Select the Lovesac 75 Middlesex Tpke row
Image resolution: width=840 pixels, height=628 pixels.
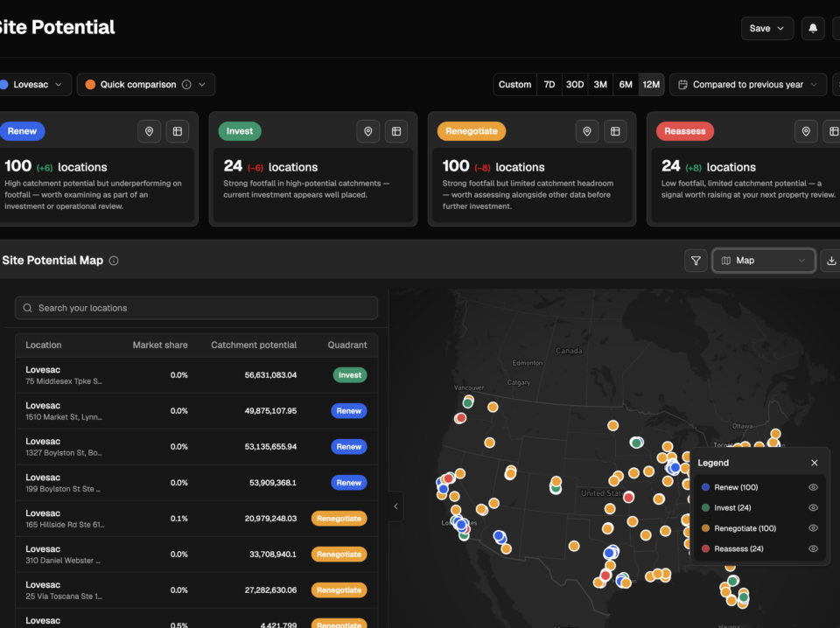pos(197,374)
